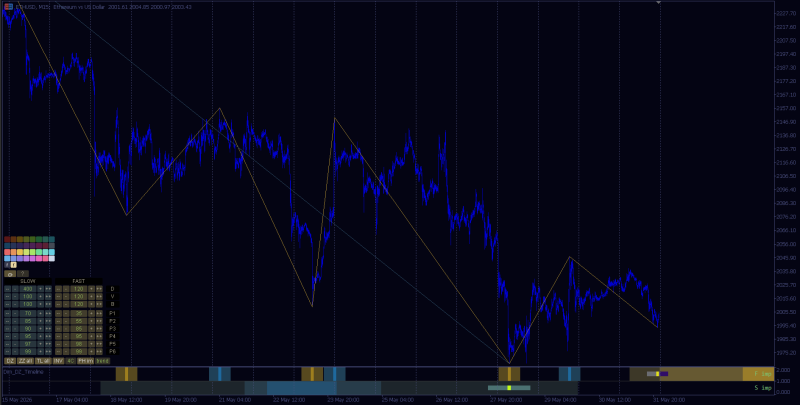The width and height of the screenshot is (800, 405).
Task: Click SLOW double-plus in the P3 row
Action: click(x=48, y=328)
